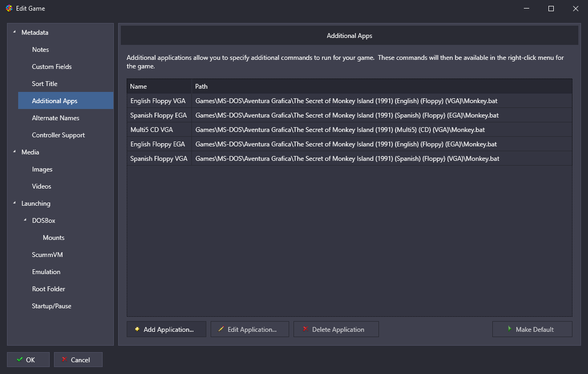Open Alternate Names section
The image size is (588, 374).
[56, 118]
